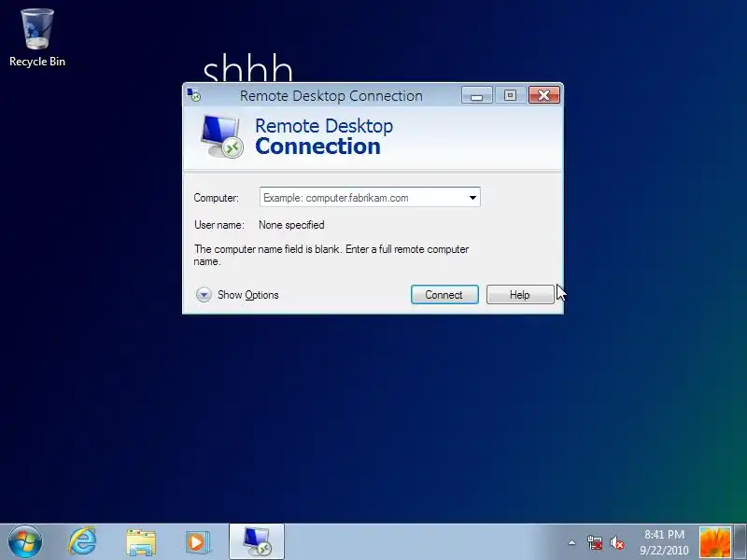Click the large Remote Desktop monitor logo
Image resolution: width=747 pixels, height=560 pixels.
(x=221, y=136)
